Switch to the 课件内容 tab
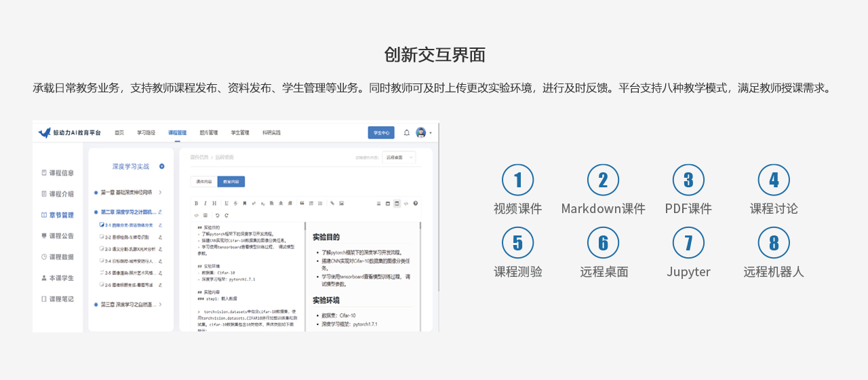This screenshot has width=868, height=380. pyautogui.click(x=203, y=182)
